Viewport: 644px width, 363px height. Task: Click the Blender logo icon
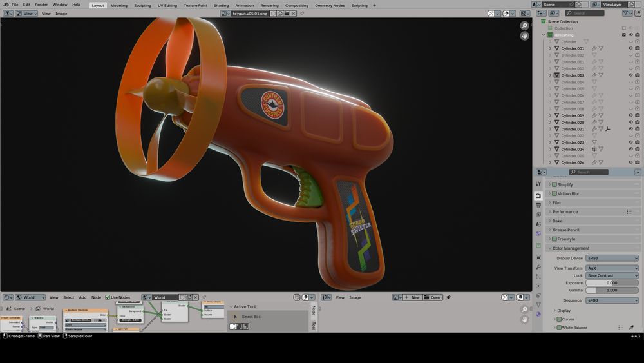(x=6, y=5)
